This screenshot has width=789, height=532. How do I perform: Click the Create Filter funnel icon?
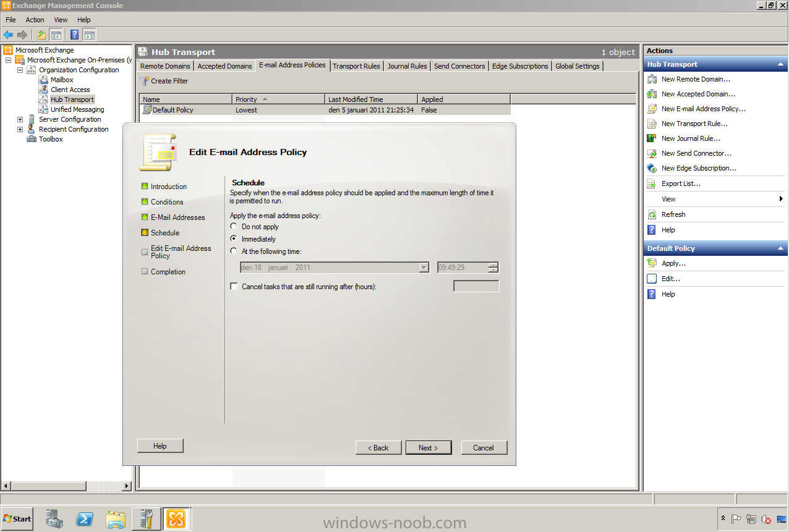145,81
